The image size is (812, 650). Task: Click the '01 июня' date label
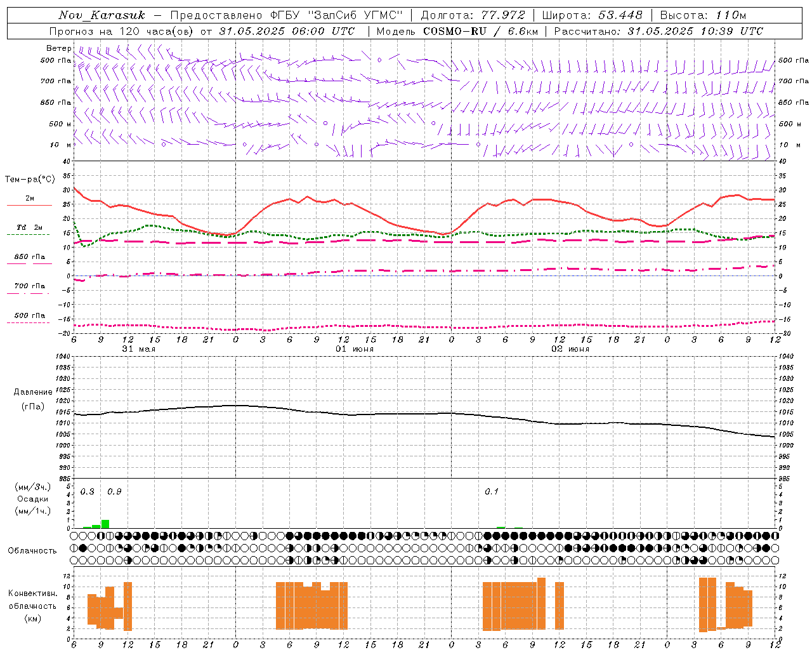[355, 349]
